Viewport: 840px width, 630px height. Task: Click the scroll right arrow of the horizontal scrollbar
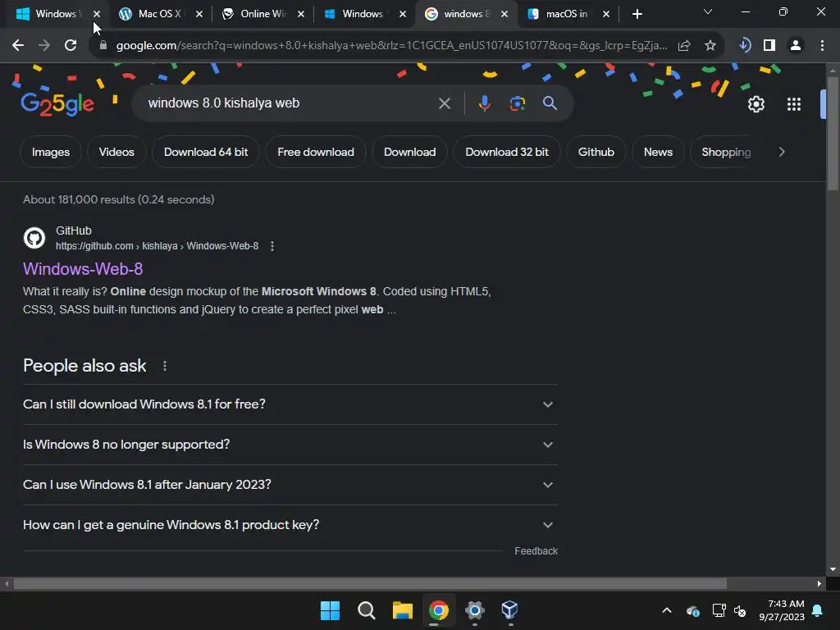click(x=819, y=584)
